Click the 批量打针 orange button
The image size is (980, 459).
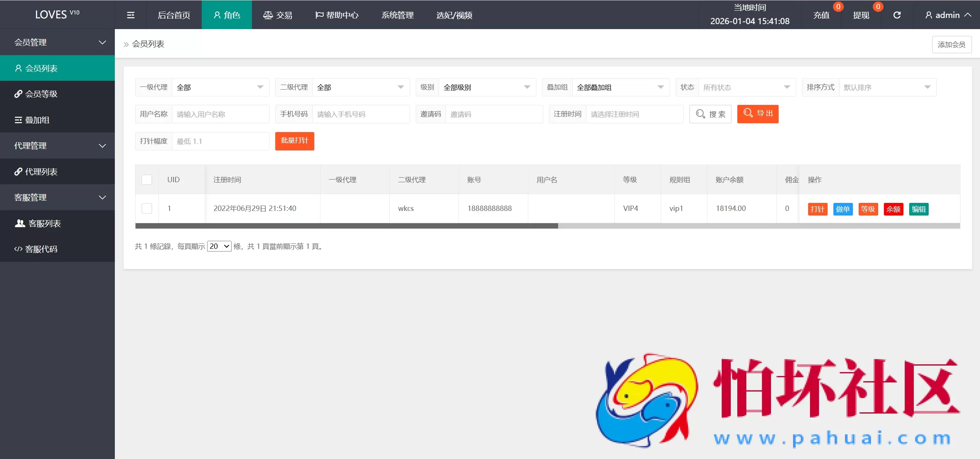294,141
